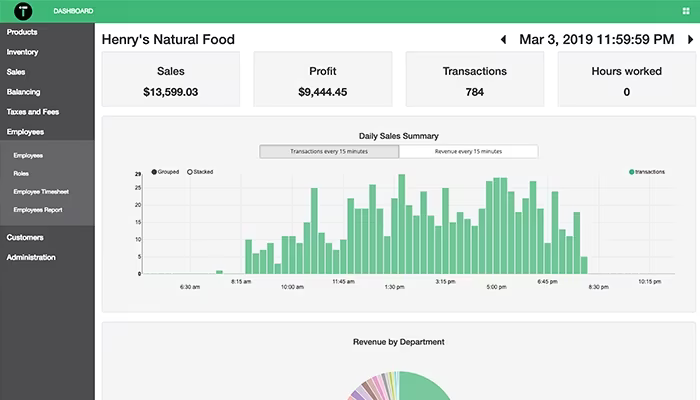Click the 10:15 pm axis label
Image resolution: width=700 pixels, height=400 pixels.
(x=650, y=282)
